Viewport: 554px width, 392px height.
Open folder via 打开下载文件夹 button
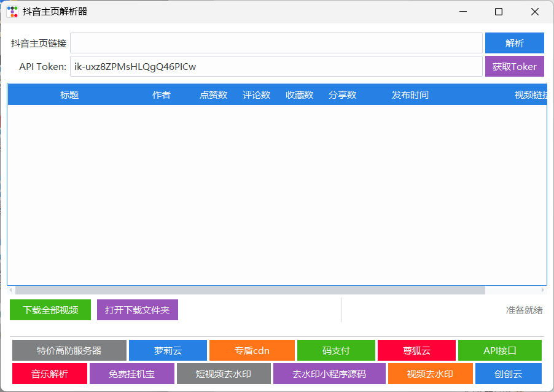click(x=138, y=310)
